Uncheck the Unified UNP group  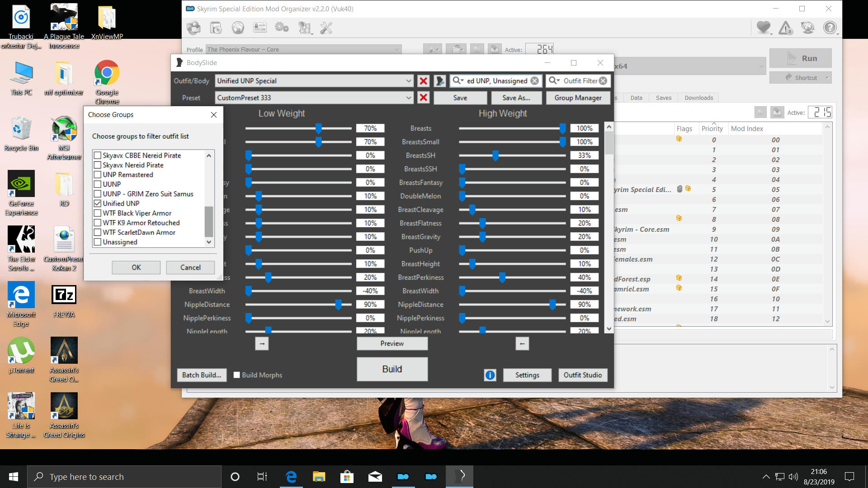pos(97,203)
